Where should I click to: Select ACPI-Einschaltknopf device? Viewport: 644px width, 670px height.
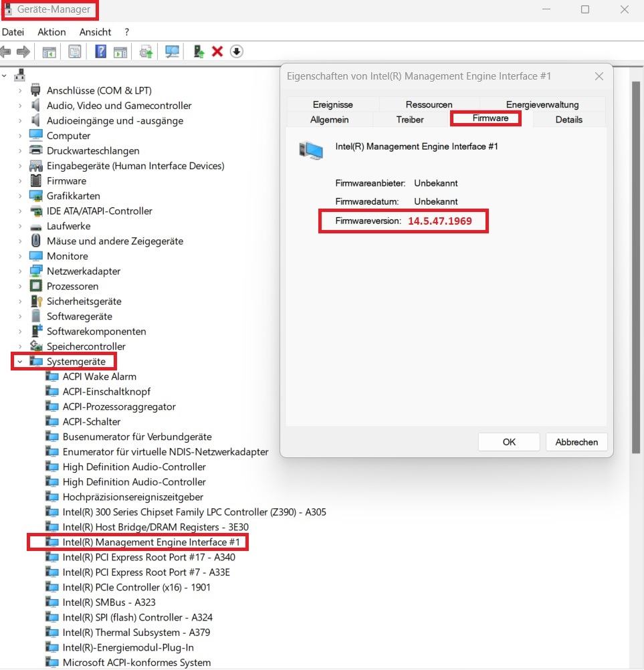106,391
